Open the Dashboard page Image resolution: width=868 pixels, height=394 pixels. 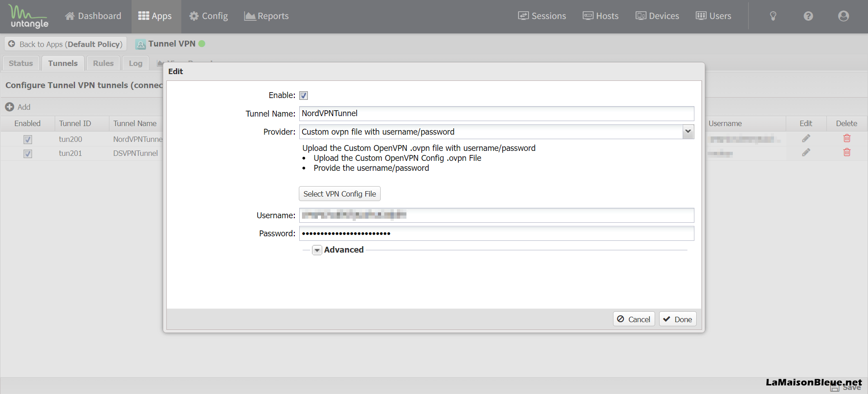(93, 16)
